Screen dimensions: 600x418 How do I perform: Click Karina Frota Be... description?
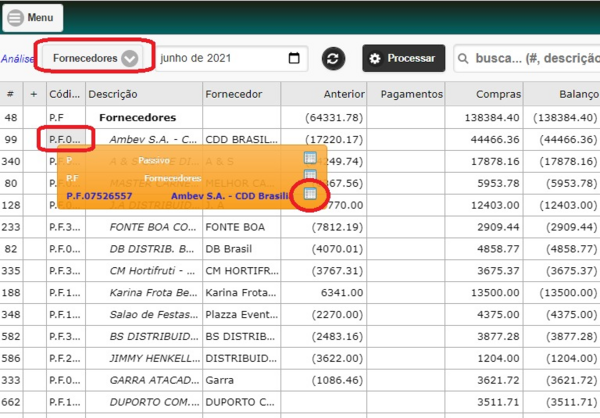(153, 292)
